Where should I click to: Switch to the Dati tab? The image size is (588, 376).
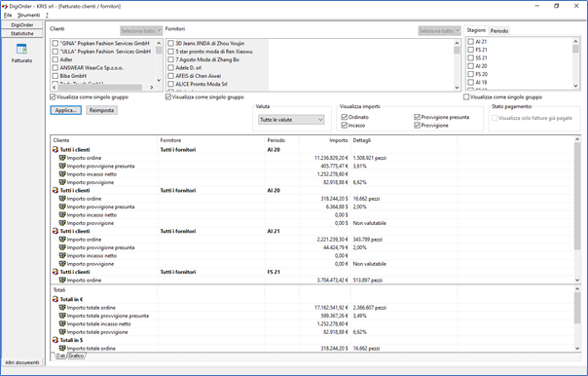pos(60,356)
